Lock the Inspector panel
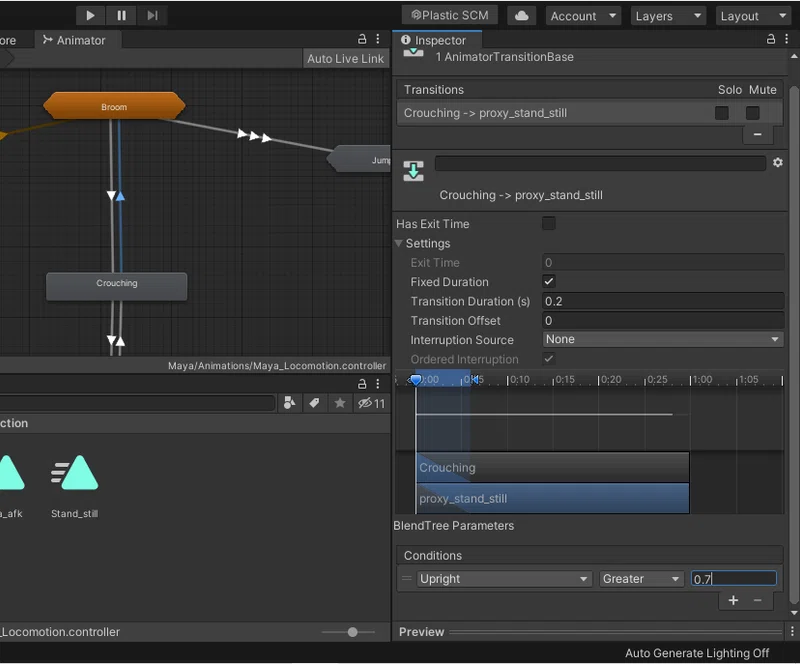This screenshot has height=664, width=800. (771, 39)
